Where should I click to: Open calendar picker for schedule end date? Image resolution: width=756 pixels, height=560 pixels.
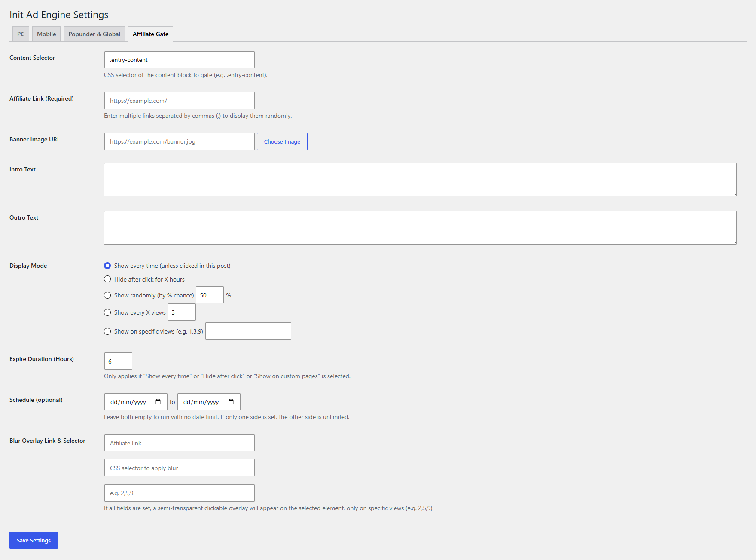[231, 402]
